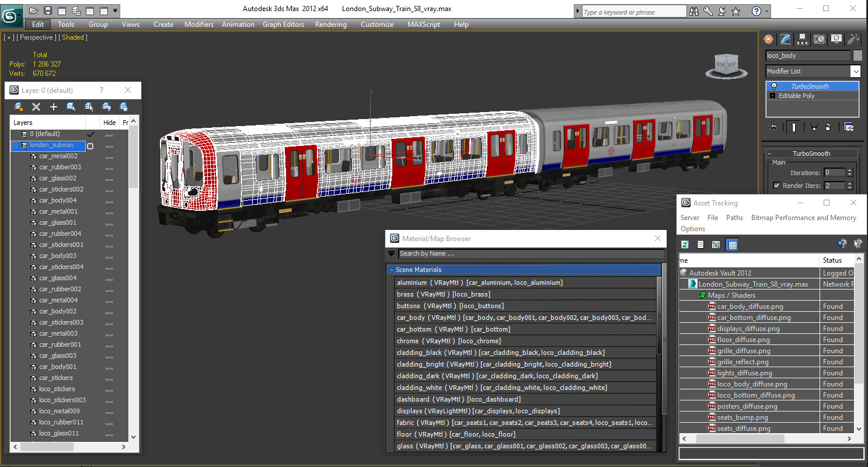Click Make Unique icon in modifier stack
The image size is (868, 467).
(813, 127)
